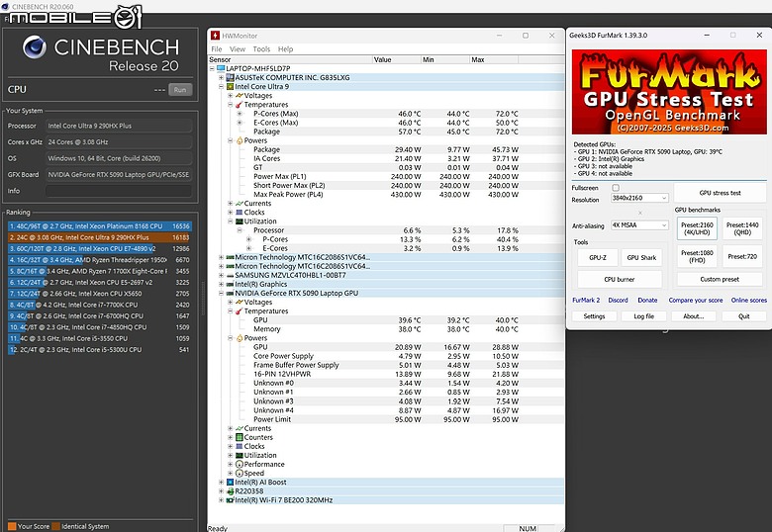This screenshot has width=772, height=532.
Task: Open the File menu in HWMonitor
Action: coord(217,49)
